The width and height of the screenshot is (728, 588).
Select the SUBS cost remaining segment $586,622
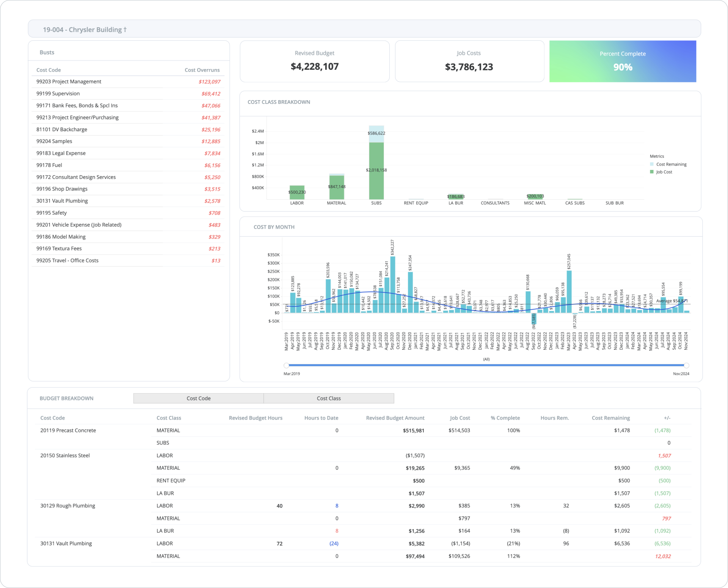[x=377, y=134]
